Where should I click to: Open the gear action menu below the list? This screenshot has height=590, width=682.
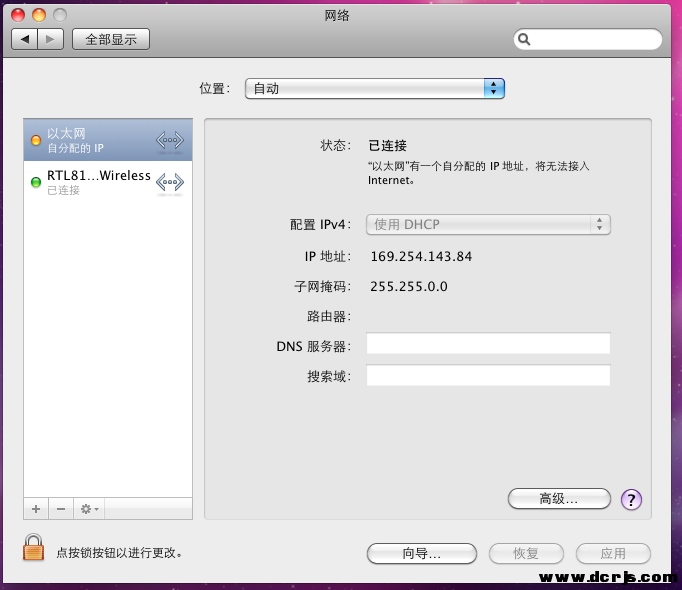[89, 509]
